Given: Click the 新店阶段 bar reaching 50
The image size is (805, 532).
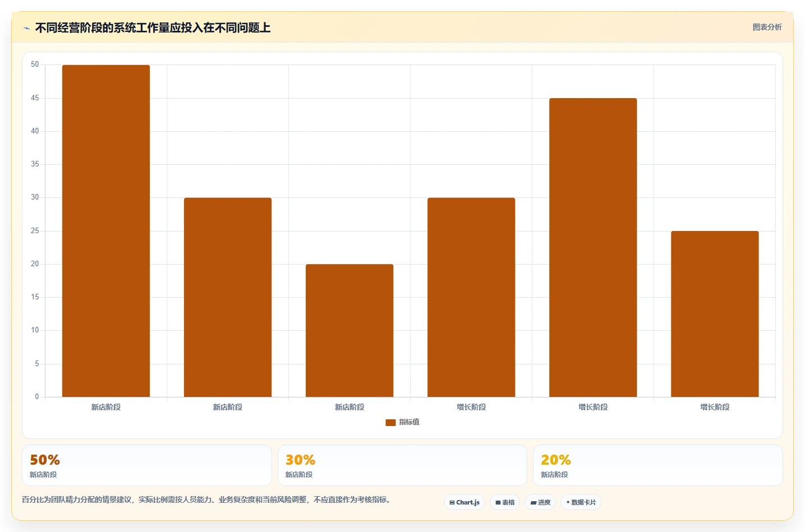Looking at the screenshot, I should 106,231.
